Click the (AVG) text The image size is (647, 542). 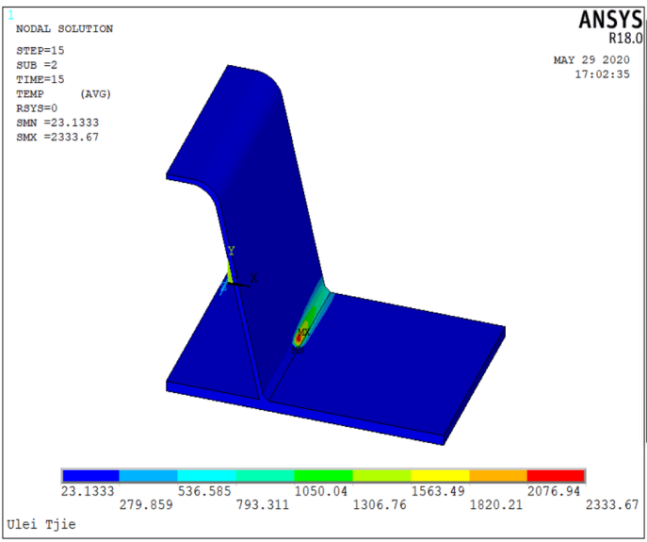point(96,94)
